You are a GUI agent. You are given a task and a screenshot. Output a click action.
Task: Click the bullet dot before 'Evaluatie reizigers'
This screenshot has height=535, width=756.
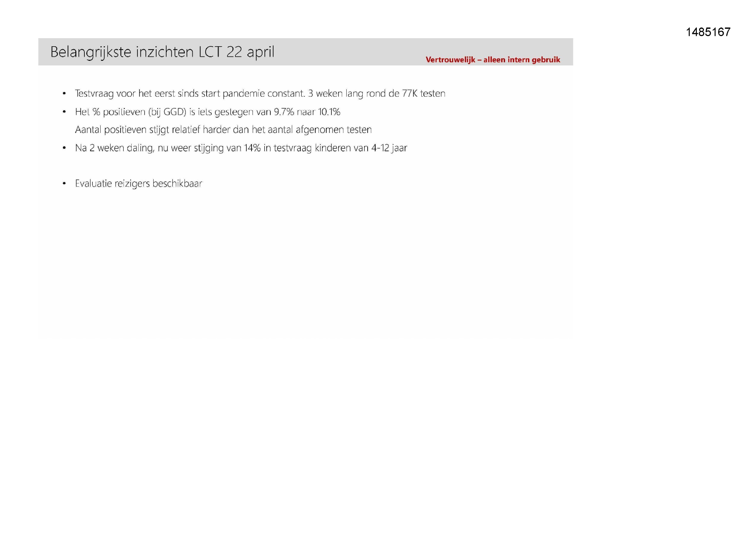pos(64,183)
